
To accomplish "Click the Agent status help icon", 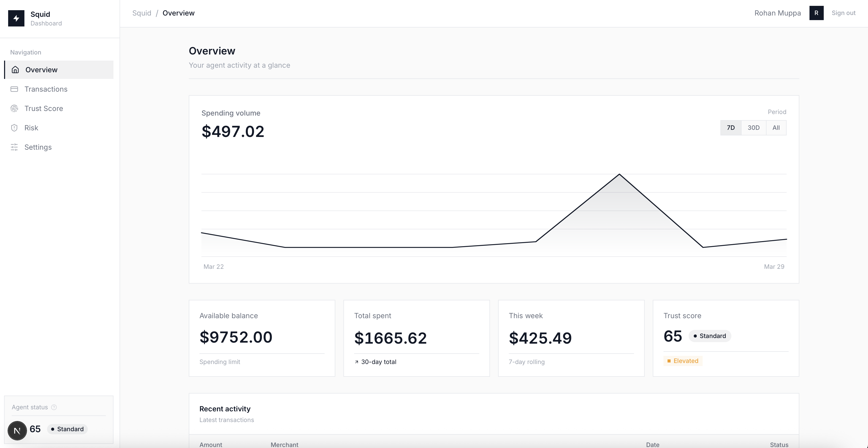I will pos(54,407).
